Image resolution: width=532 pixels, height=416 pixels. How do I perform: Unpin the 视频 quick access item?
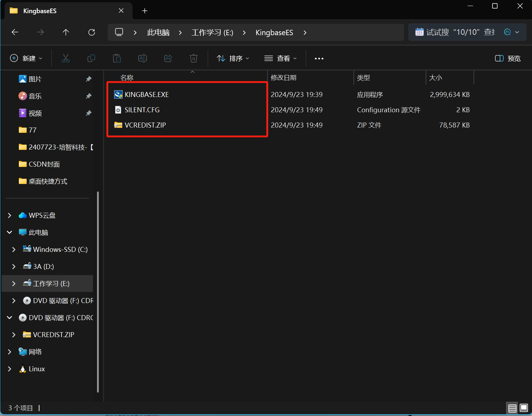coord(88,113)
